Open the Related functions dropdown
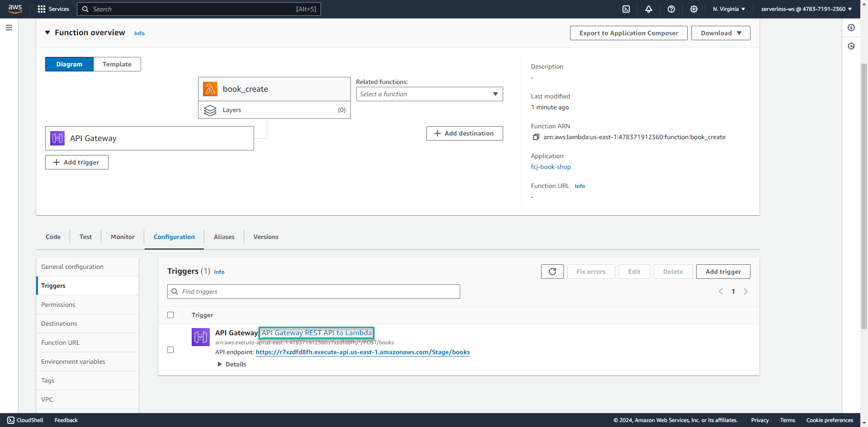This screenshot has height=427, width=868. coord(429,94)
